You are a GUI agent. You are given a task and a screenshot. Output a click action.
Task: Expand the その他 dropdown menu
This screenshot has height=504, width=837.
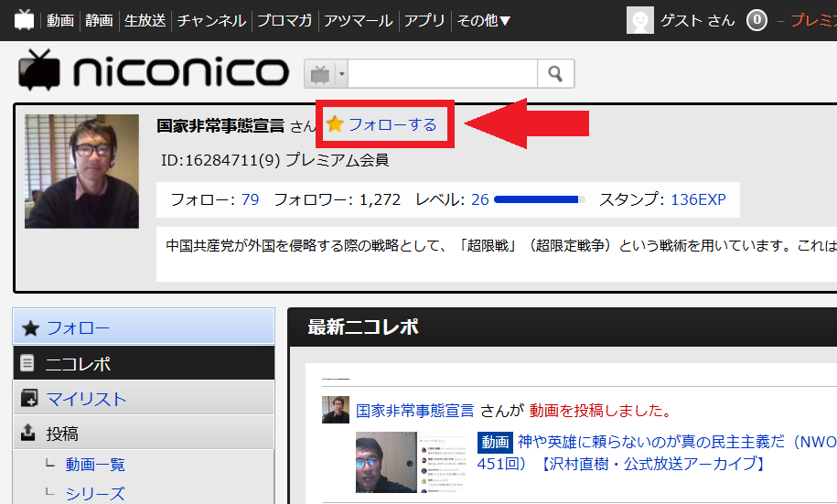[x=484, y=20]
